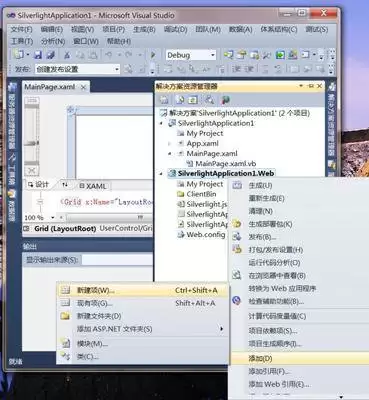Click Show All Files icon in Solution Explorer
369x400 pixels.
pos(180,99)
